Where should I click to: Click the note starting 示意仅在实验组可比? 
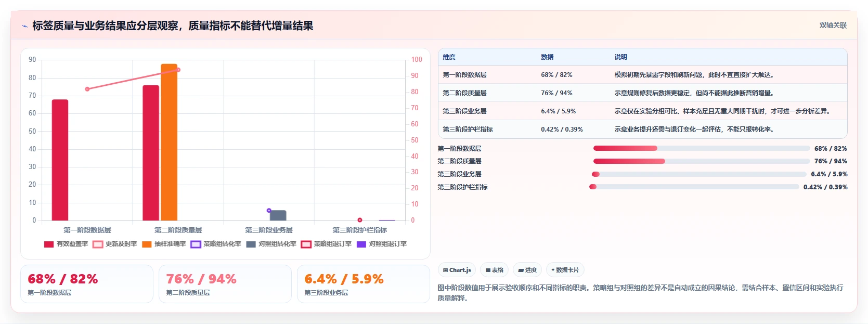pyautogui.click(x=723, y=111)
